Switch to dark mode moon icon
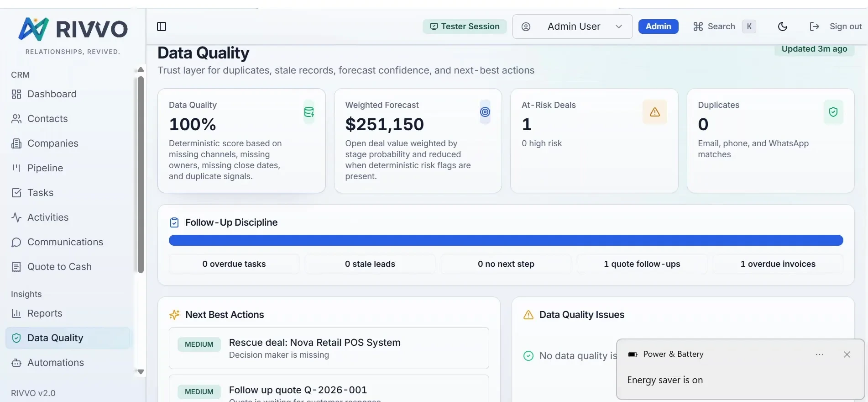This screenshot has height=402, width=868. (x=783, y=26)
